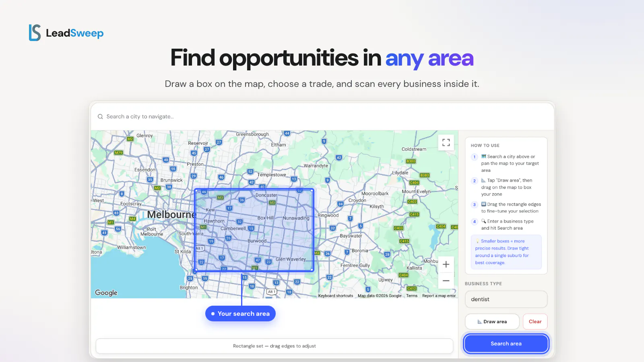Click the Glen Waverley label on the map
The image size is (644, 362).
(291, 259)
